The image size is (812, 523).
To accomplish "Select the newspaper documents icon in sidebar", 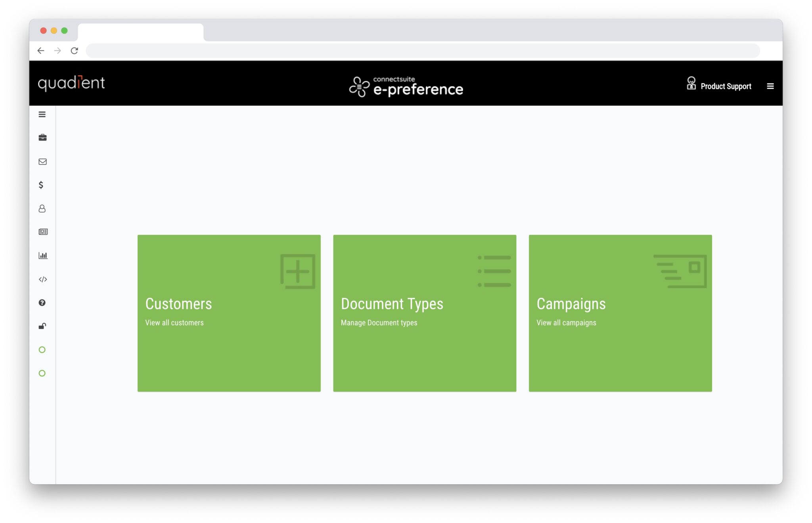I will [x=43, y=232].
